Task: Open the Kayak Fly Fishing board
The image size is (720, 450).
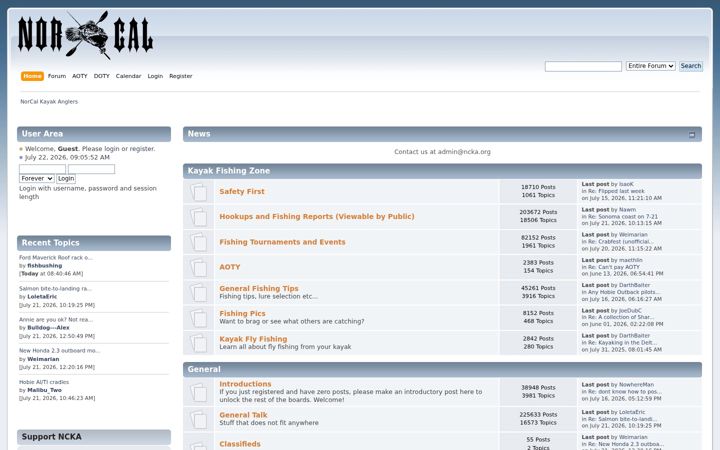Action: [x=253, y=339]
